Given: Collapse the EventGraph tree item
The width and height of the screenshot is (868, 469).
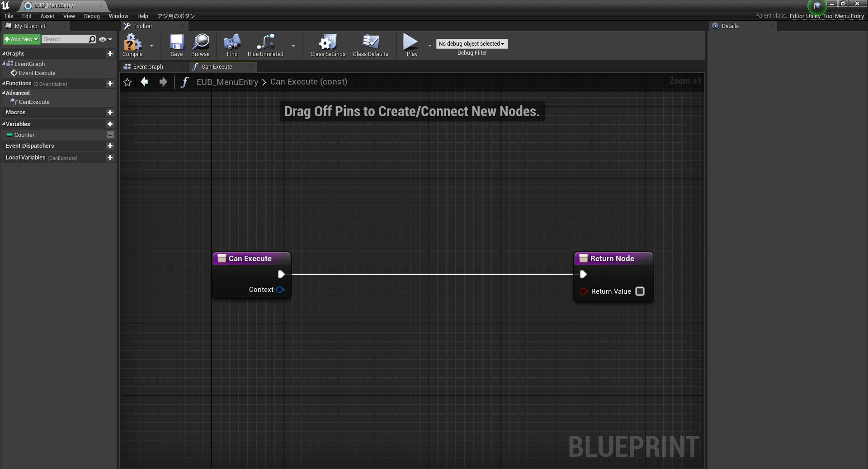Looking at the screenshot, I should [x=4, y=64].
